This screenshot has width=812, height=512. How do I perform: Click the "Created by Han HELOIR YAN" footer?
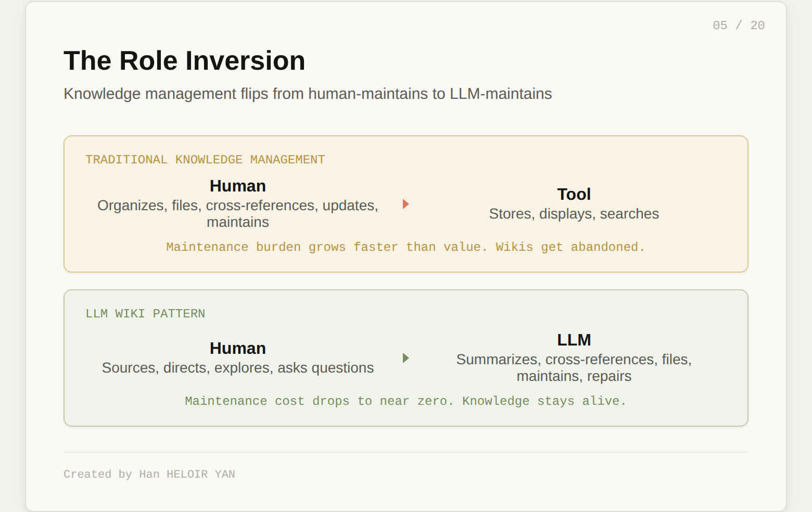pos(149,474)
